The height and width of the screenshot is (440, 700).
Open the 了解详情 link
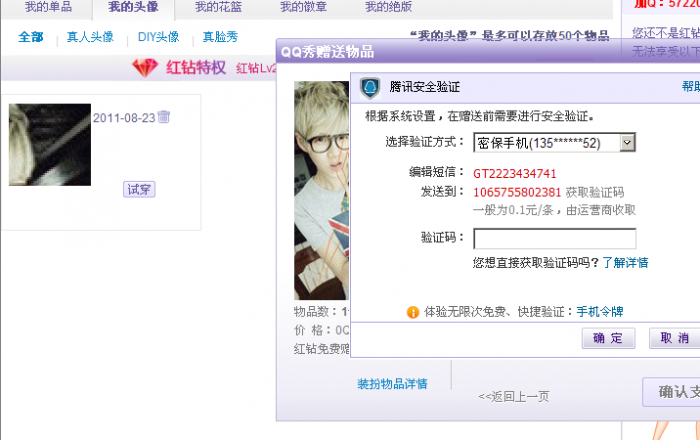pos(625,262)
